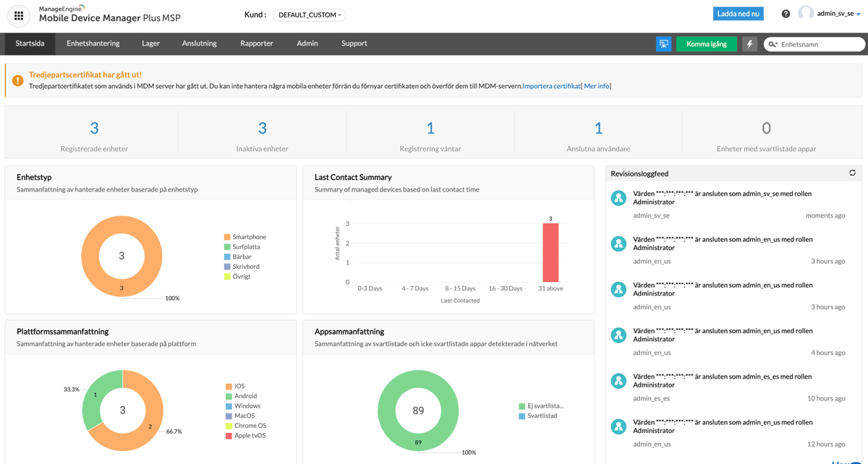This screenshot has height=464, width=868.
Task: Toggle iOS legend swatch in platform chart
Action: [x=229, y=387]
